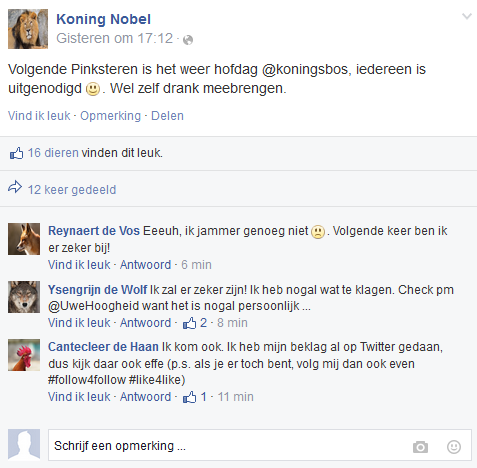Click the Opmerking link under post
The width and height of the screenshot is (477, 468).
(110, 116)
